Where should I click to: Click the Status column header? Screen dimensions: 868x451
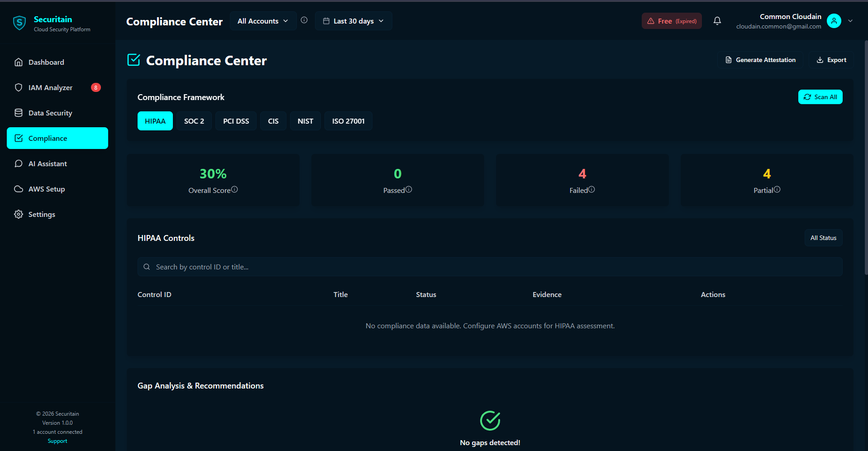click(426, 294)
